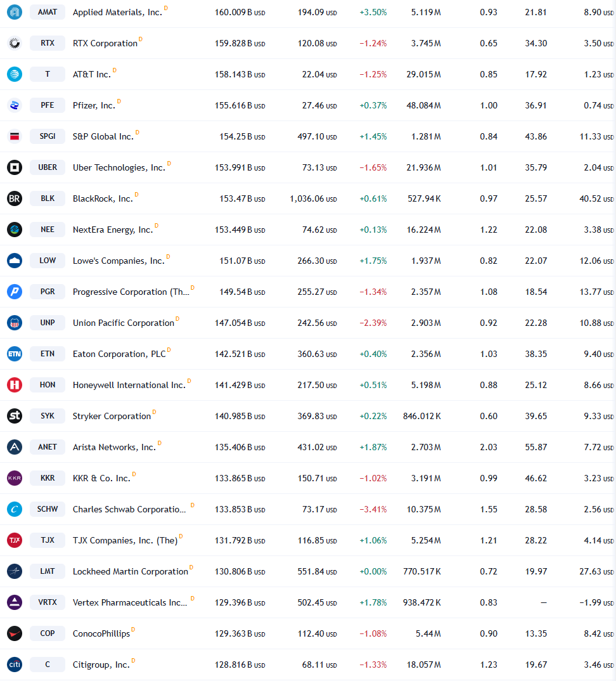Click Schwab change value −3.41%
Viewport: 616px width, 681px height.
pos(373,509)
